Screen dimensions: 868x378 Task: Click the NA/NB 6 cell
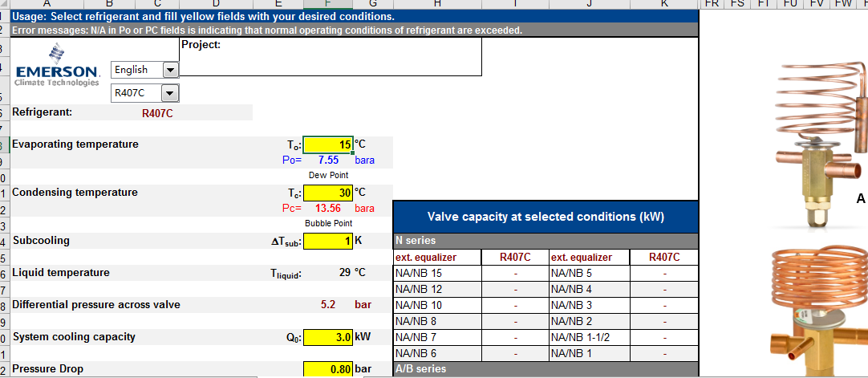[437, 354]
